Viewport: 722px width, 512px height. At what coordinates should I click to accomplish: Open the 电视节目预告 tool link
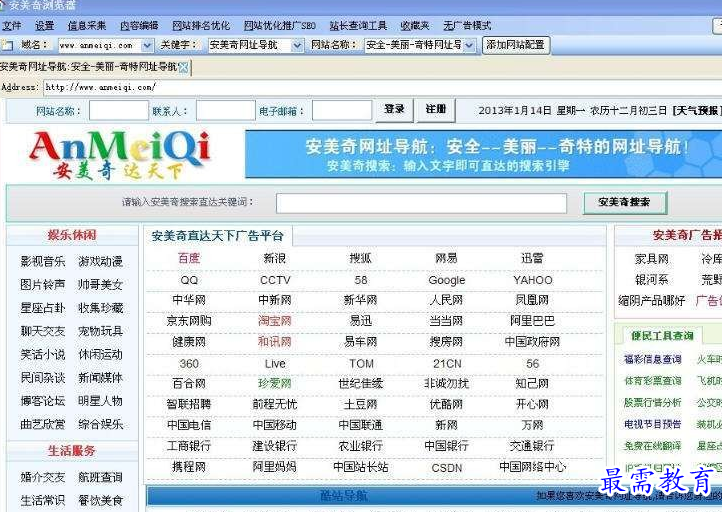pyautogui.click(x=652, y=424)
